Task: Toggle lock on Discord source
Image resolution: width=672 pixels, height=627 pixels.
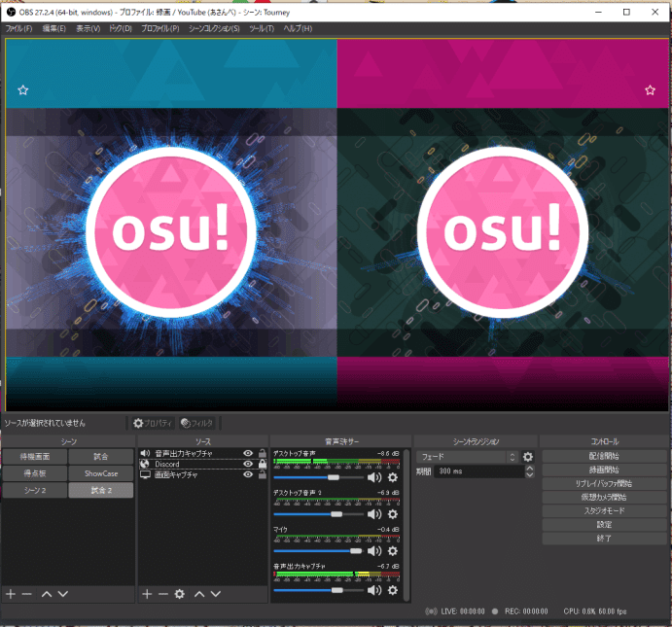Action: [x=263, y=464]
